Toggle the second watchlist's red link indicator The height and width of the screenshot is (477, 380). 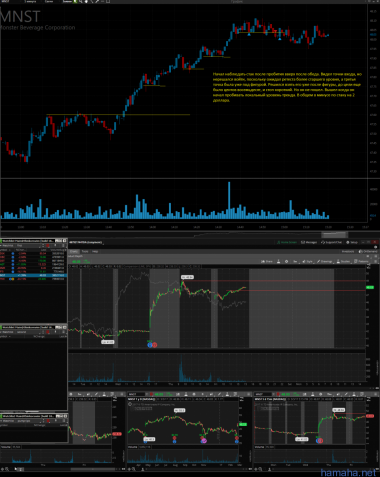point(48,332)
